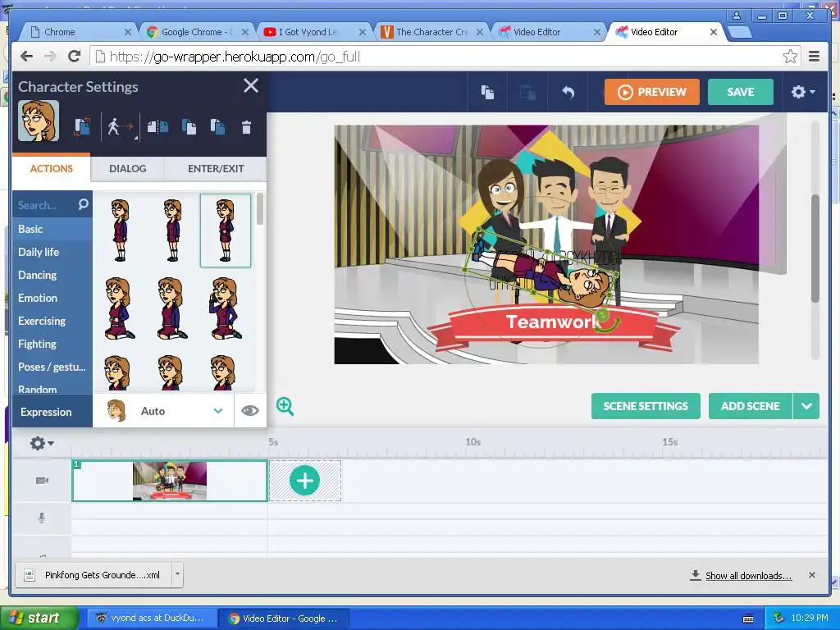
Task: Click the zoom in magnifier icon
Action: (x=285, y=406)
